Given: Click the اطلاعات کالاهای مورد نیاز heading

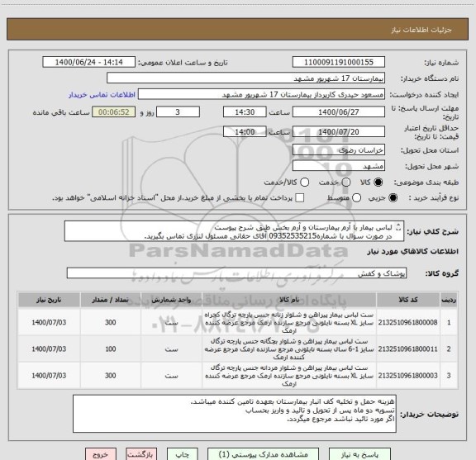Looking at the screenshot, I should click(413, 252).
